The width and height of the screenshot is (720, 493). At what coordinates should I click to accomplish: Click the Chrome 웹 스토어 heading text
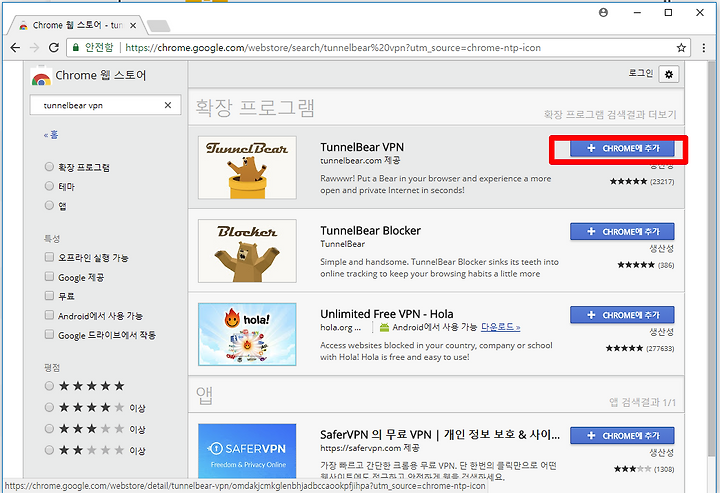point(101,75)
